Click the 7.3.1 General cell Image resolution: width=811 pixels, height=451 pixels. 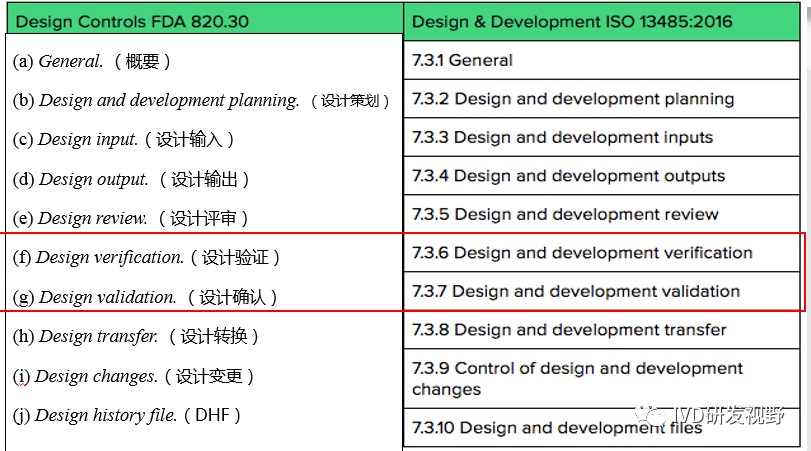(x=462, y=60)
